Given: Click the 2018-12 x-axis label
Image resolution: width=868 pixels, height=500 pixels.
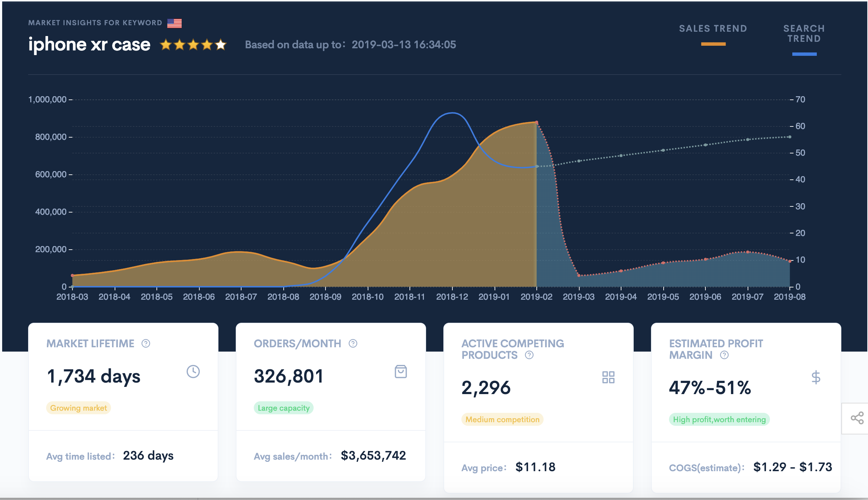Looking at the screenshot, I should tap(452, 297).
